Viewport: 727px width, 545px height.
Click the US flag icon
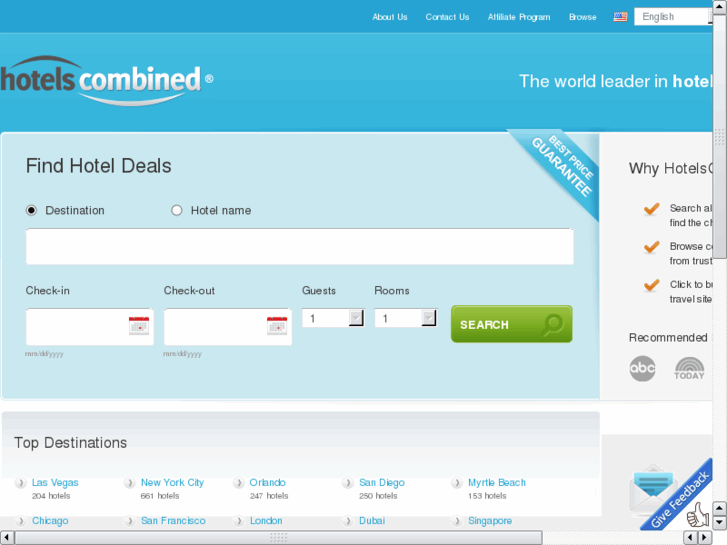pos(620,17)
